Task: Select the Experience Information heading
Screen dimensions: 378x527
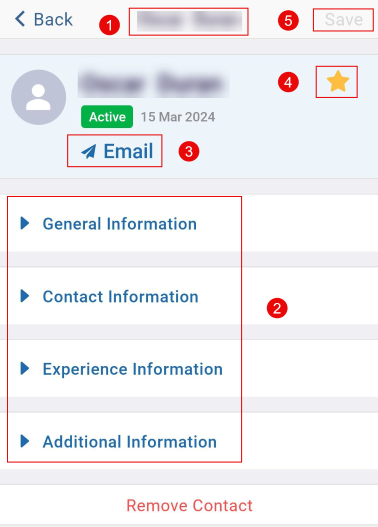Action: 133,369
